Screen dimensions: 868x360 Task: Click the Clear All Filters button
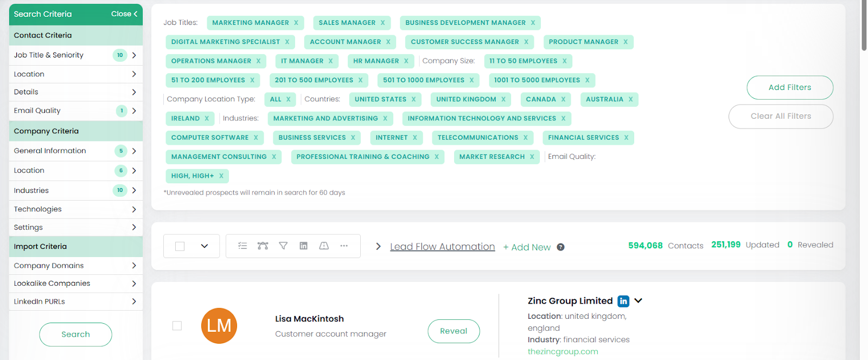(781, 116)
